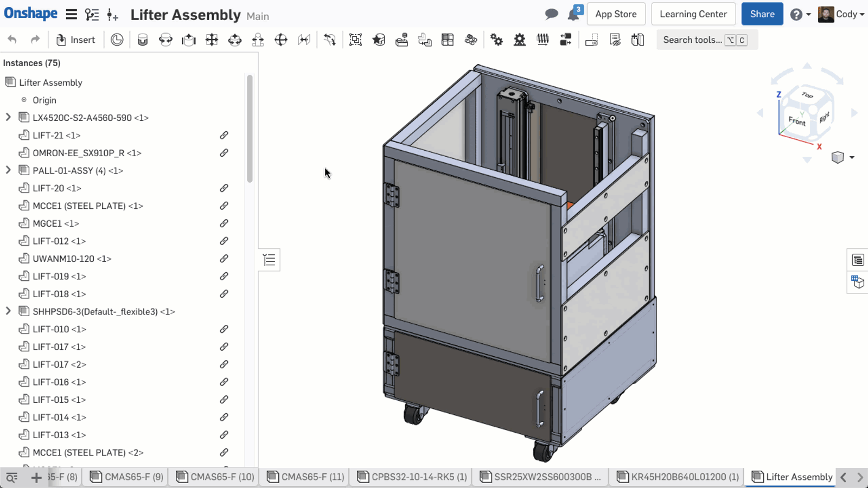Expand the PALL-01-ASSY (4) tree node
The width and height of the screenshot is (868, 488).
click(8, 170)
